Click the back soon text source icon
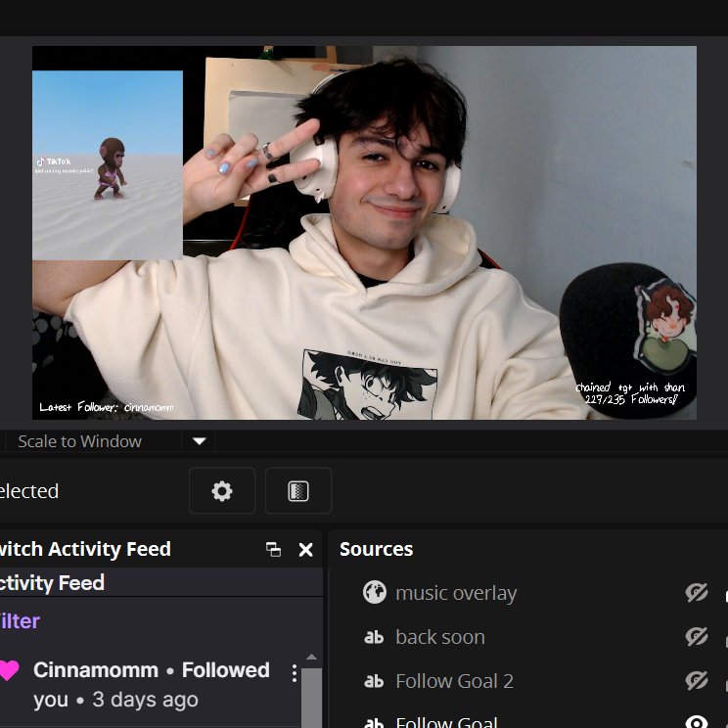728x728 pixels. pos(374,637)
